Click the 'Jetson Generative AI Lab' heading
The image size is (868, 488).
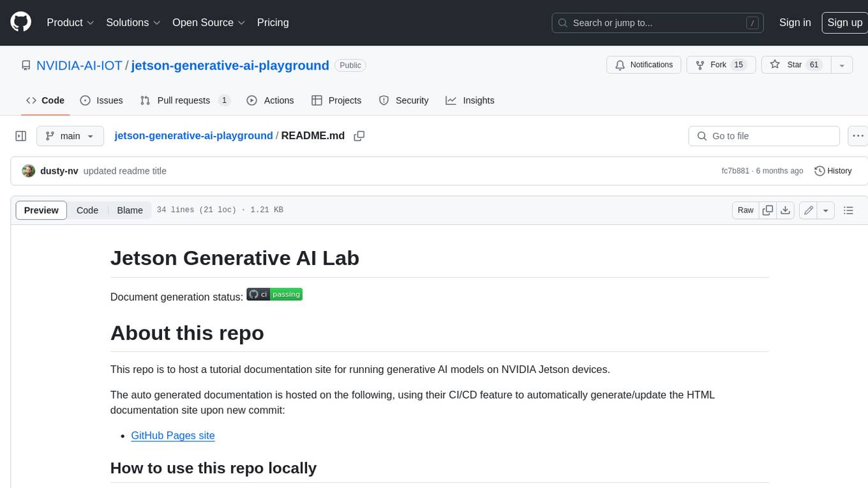pos(235,257)
